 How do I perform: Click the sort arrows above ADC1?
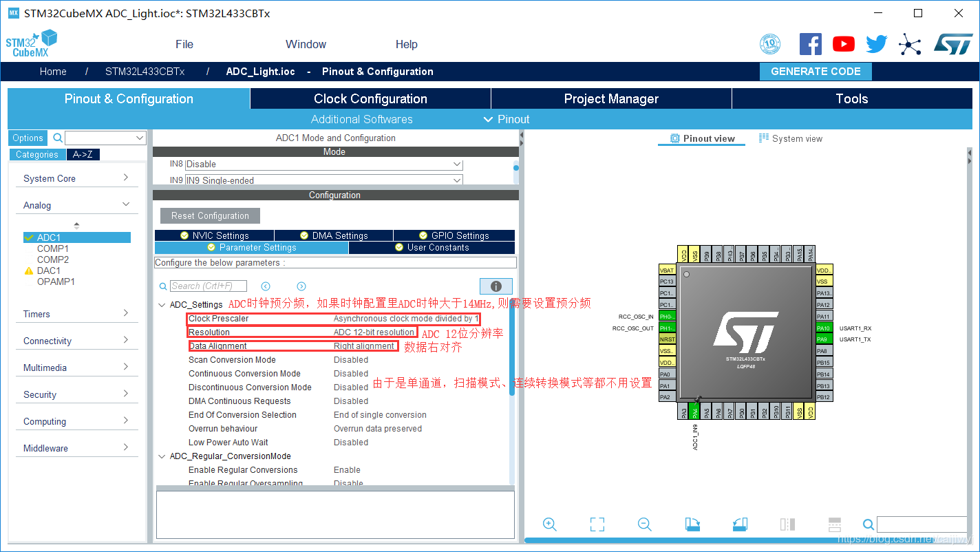pyautogui.click(x=76, y=225)
